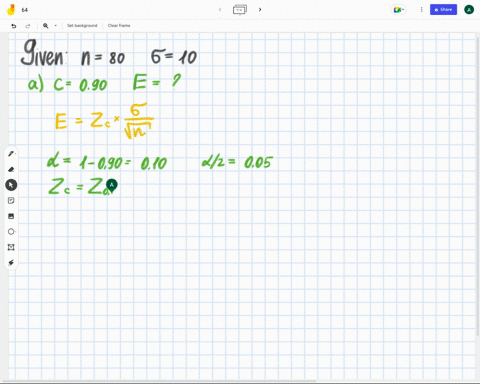Click the horizontal scrollbar at bottom
480x384 pixels.
pos(158,381)
